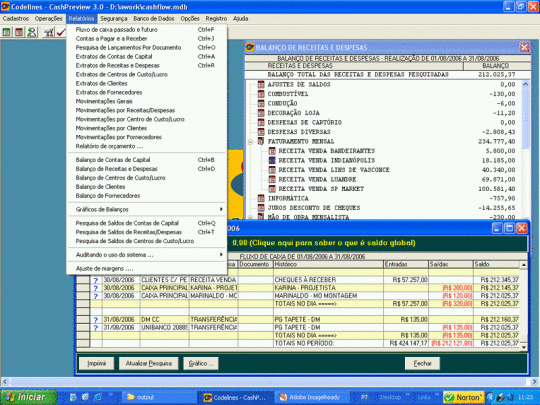Click the red calendar table toolbar icon
Screen dimensions: 540x405
[x=19, y=32]
